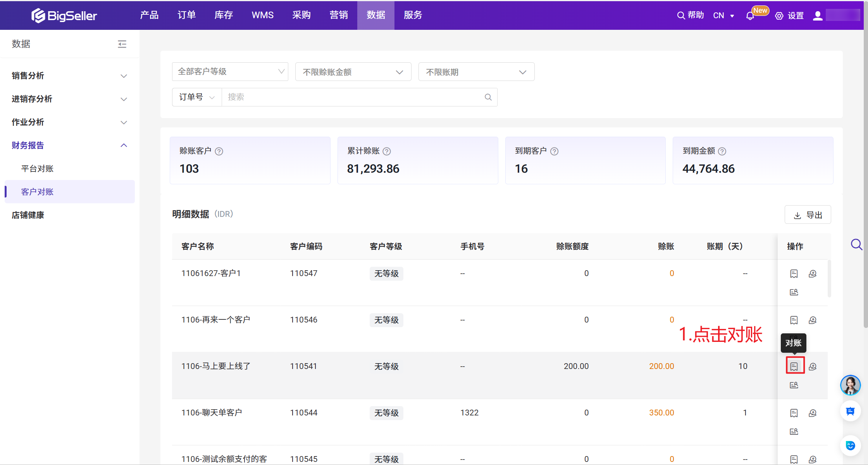Click the notification bell icon
The height and width of the screenshot is (465, 868).
coord(750,16)
